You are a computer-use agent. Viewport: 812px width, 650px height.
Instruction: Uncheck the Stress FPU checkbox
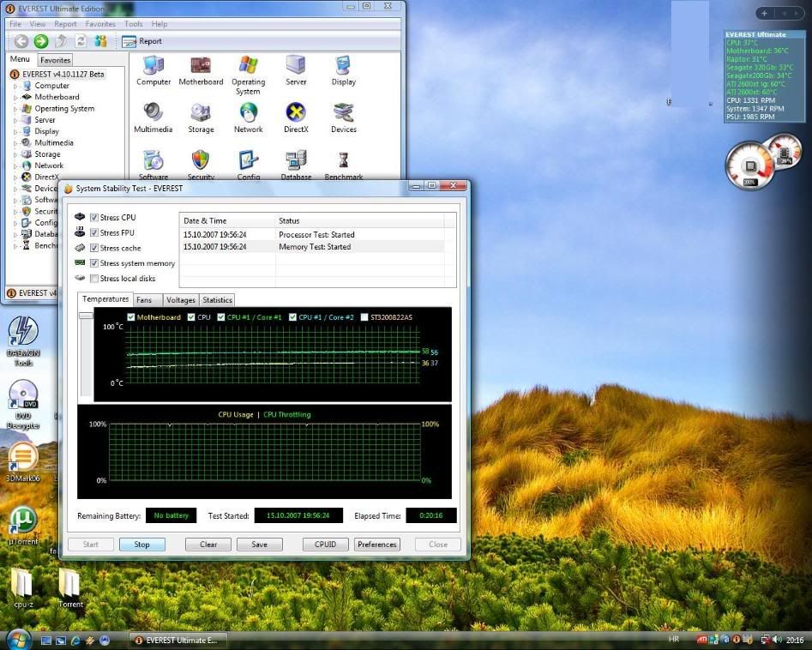(94, 232)
